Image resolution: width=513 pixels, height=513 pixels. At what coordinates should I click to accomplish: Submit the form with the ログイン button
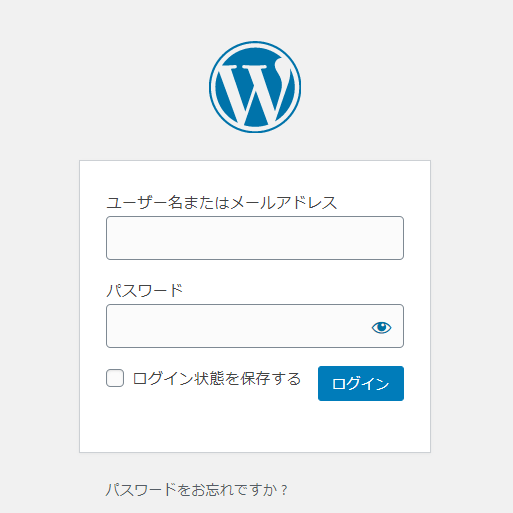click(361, 383)
